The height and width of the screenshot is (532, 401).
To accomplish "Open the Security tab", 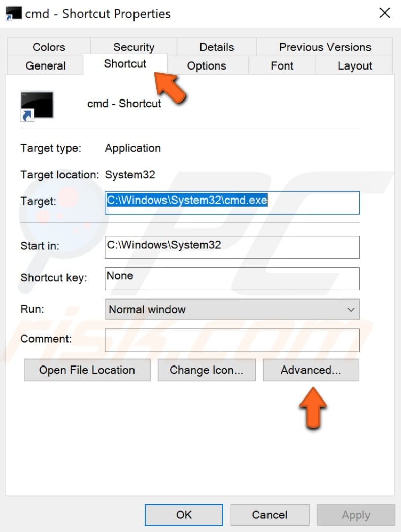I will click(x=133, y=47).
